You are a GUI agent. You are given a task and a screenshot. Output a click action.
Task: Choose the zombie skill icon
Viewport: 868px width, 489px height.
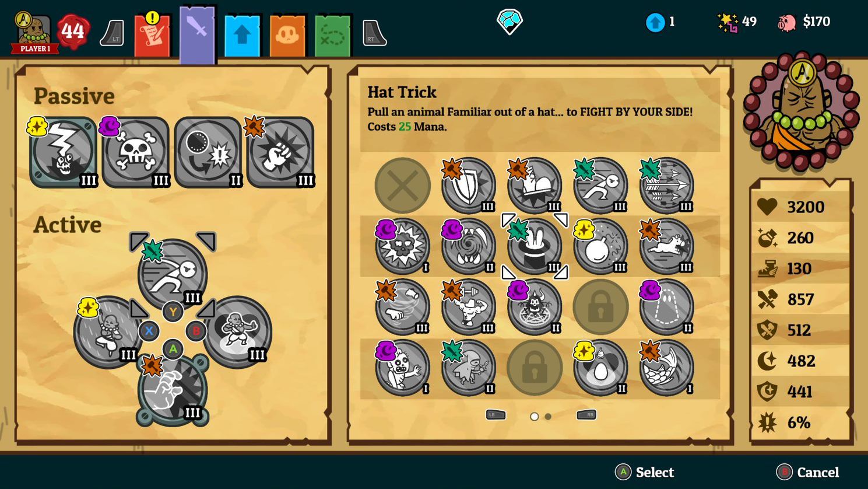coord(402,368)
